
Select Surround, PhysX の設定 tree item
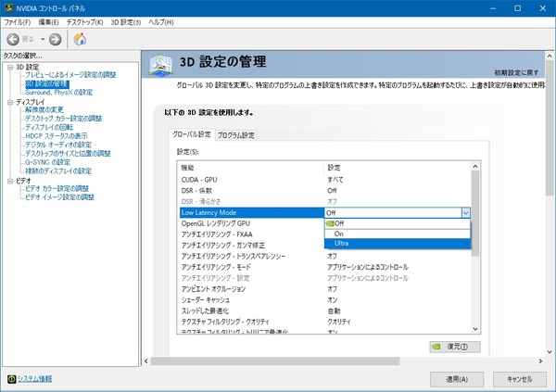point(59,93)
